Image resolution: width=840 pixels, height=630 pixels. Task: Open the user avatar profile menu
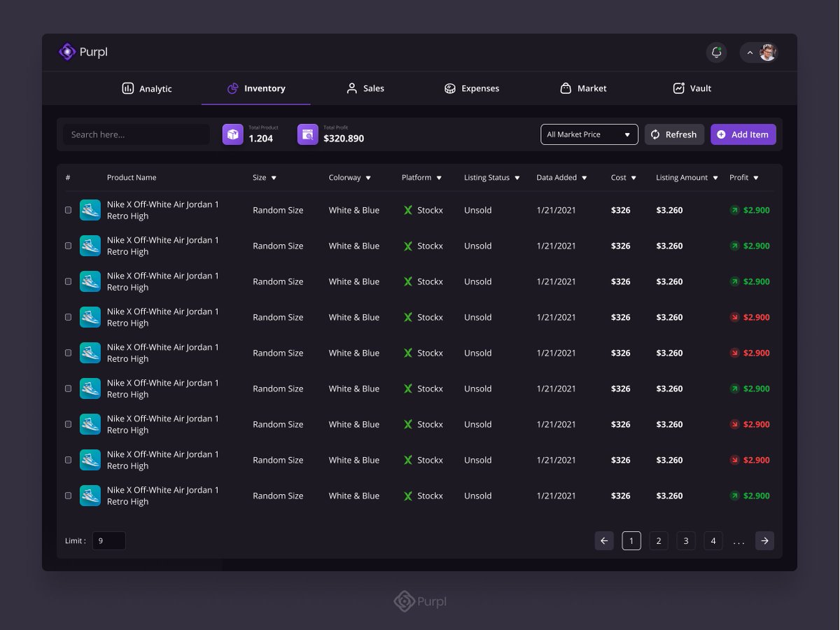(759, 52)
